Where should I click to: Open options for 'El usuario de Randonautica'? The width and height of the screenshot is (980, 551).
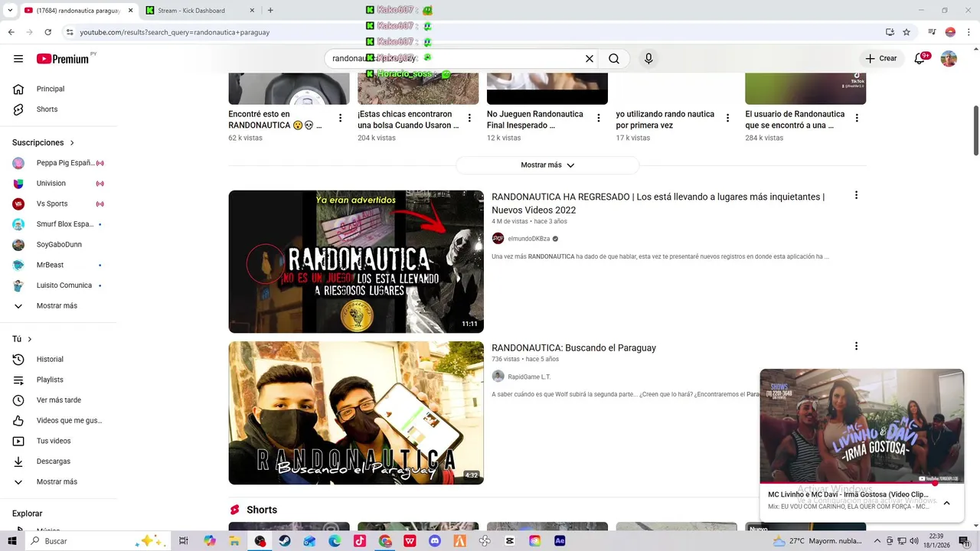857,118
